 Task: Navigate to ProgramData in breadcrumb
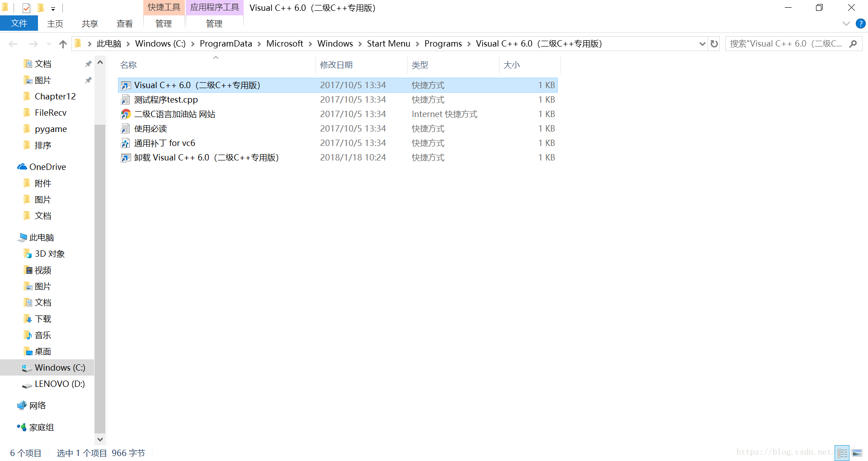pos(226,44)
